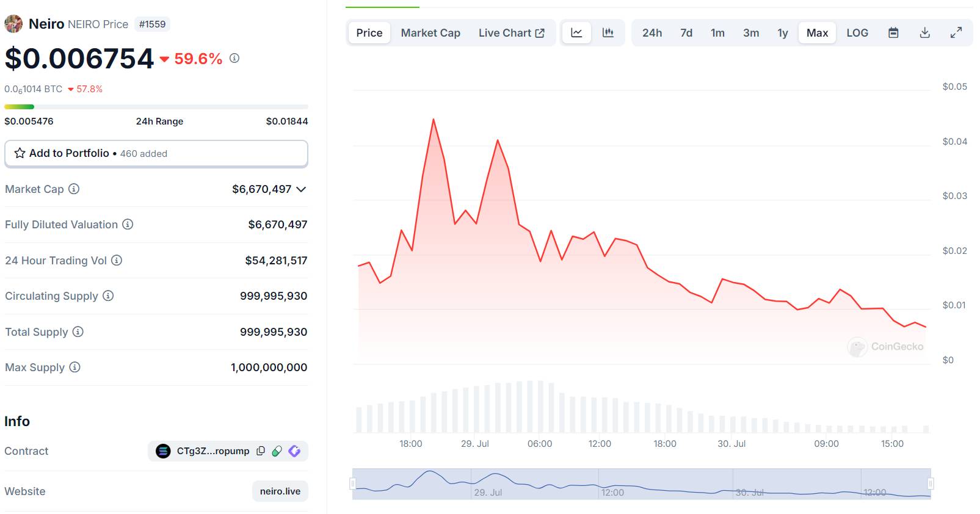Expand chart to fullscreen

point(956,33)
